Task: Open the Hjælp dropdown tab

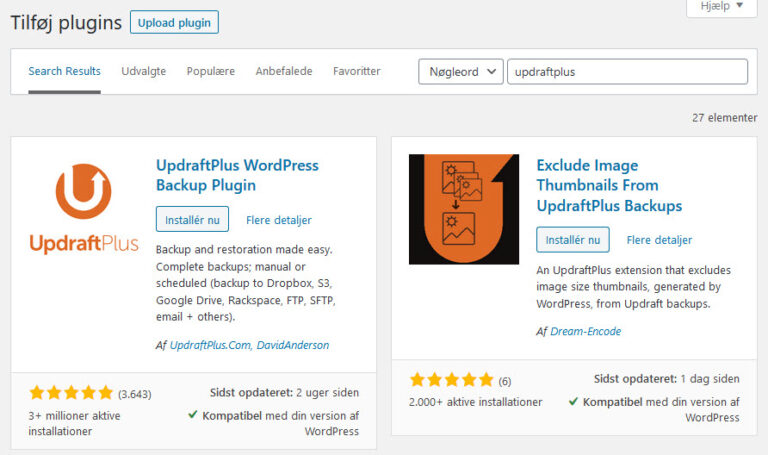Action: [x=721, y=7]
